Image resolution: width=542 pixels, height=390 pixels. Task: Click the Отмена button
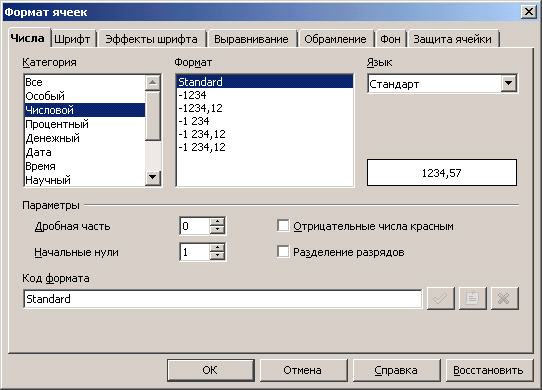(303, 370)
